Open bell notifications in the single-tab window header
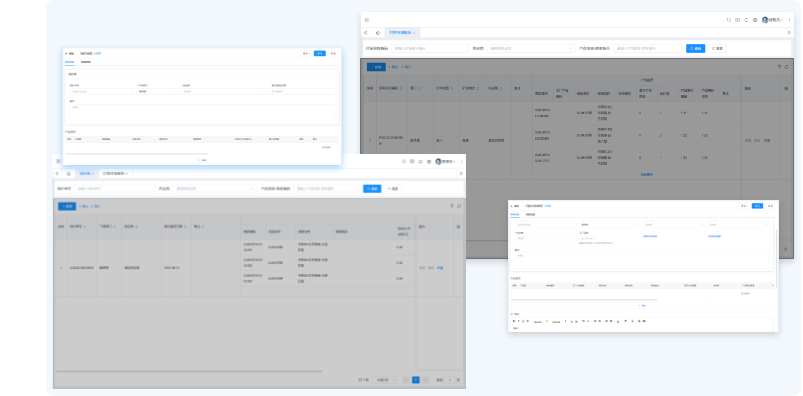803x396 pixels. click(x=746, y=20)
